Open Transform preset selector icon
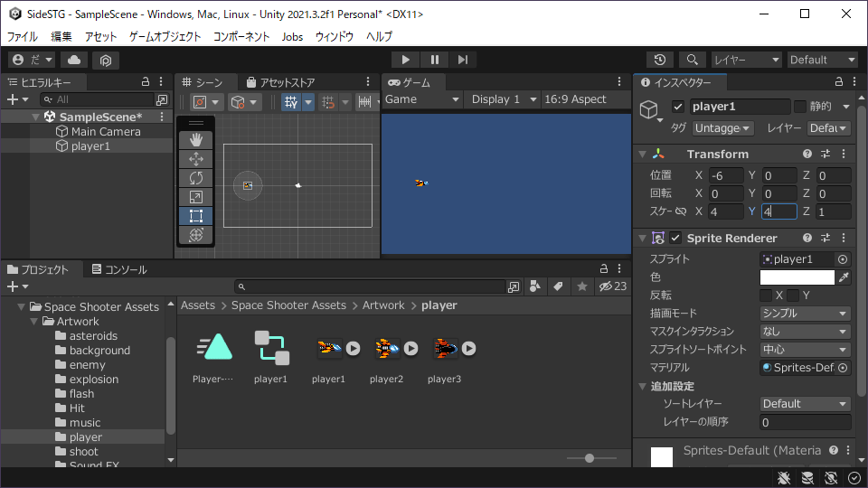The width and height of the screenshot is (868, 488). 826,154
